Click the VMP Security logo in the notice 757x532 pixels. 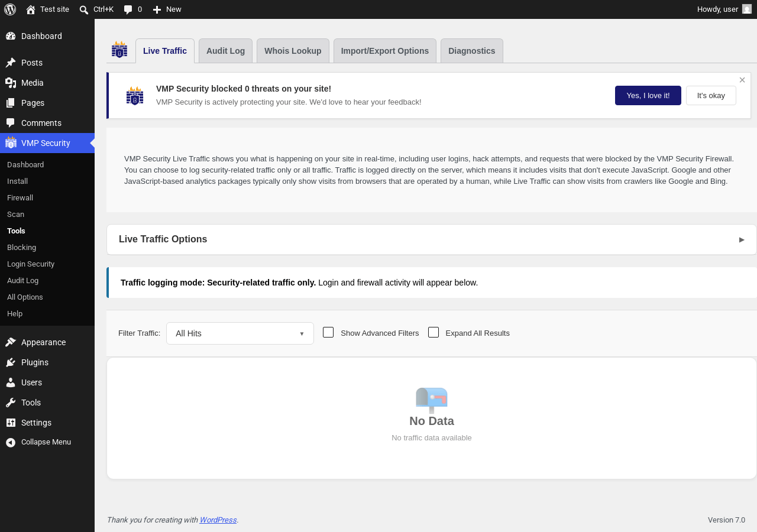135,96
